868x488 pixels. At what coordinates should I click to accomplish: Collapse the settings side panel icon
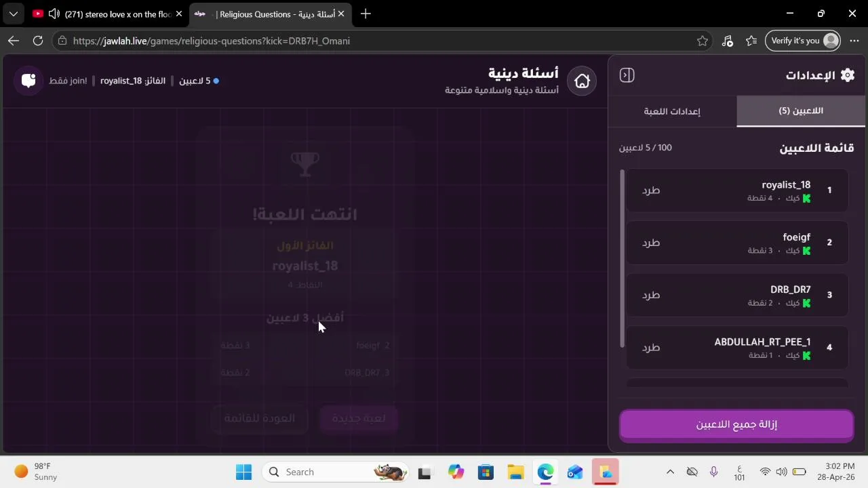coord(627,75)
